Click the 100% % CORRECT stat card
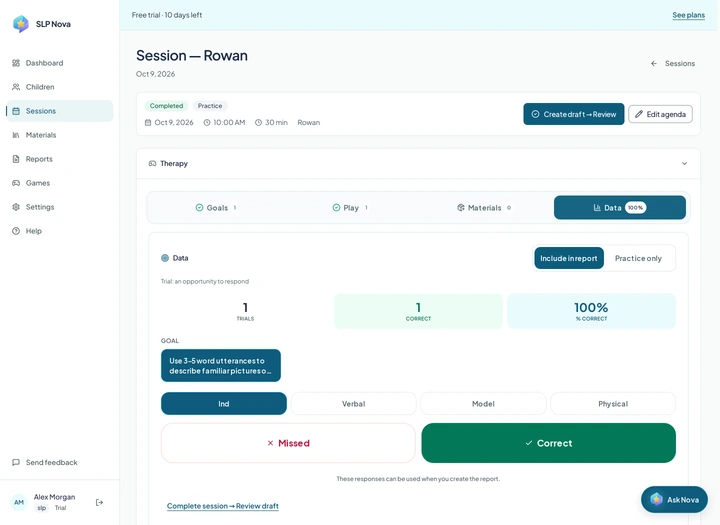Image resolution: width=720 pixels, height=525 pixels. [591, 311]
